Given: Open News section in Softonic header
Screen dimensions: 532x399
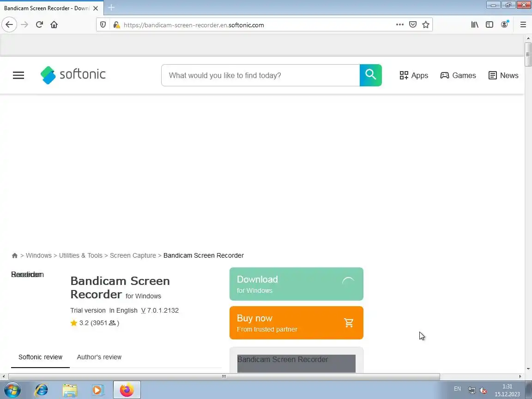Looking at the screenshot, I should click(x=503, y=75).
